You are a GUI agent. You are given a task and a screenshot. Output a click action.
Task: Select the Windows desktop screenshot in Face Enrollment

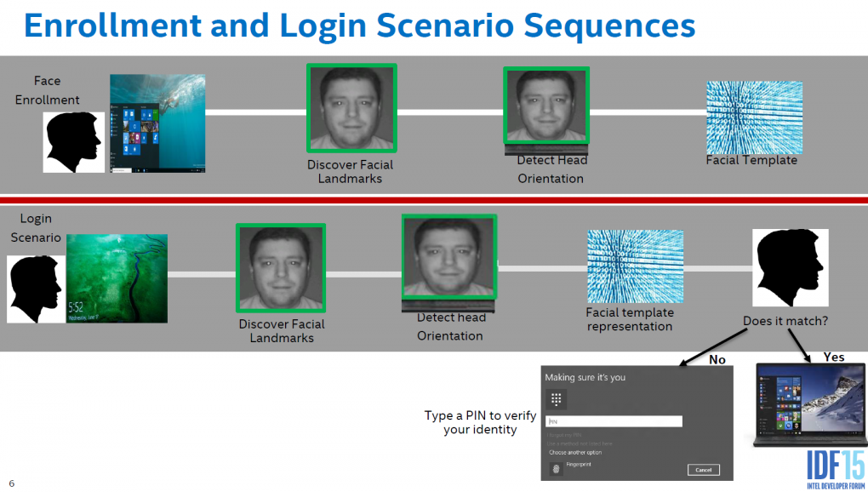pyautogui.click(x=157, y=123)
